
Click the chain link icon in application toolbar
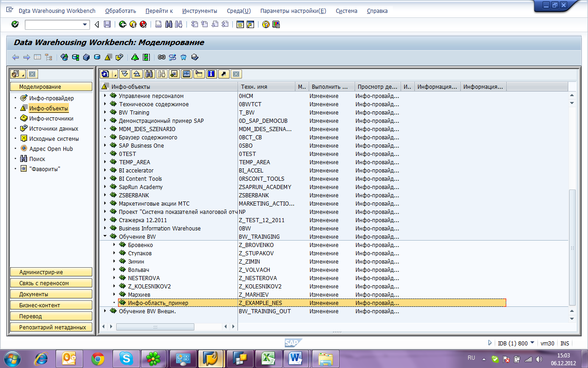click(x=161, y=57)
